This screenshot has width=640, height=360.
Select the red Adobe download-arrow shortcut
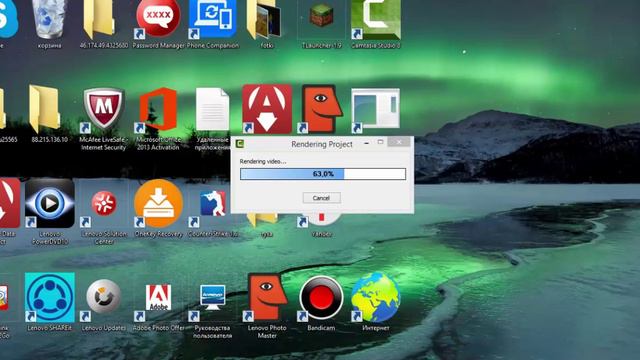coord(267,109)
